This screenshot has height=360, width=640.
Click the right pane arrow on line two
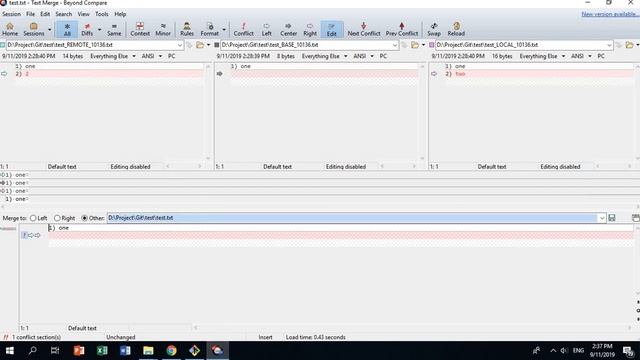click(434, 74)
